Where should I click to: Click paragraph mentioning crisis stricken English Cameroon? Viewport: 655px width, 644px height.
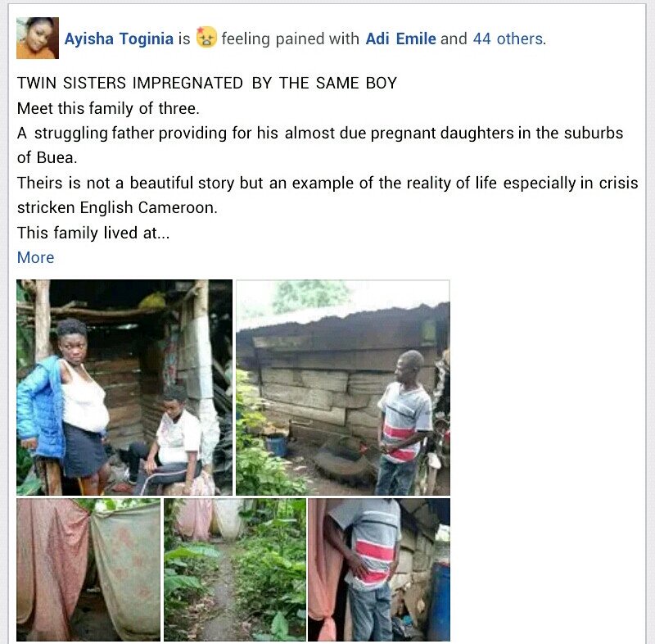click(x=327, y=195)
